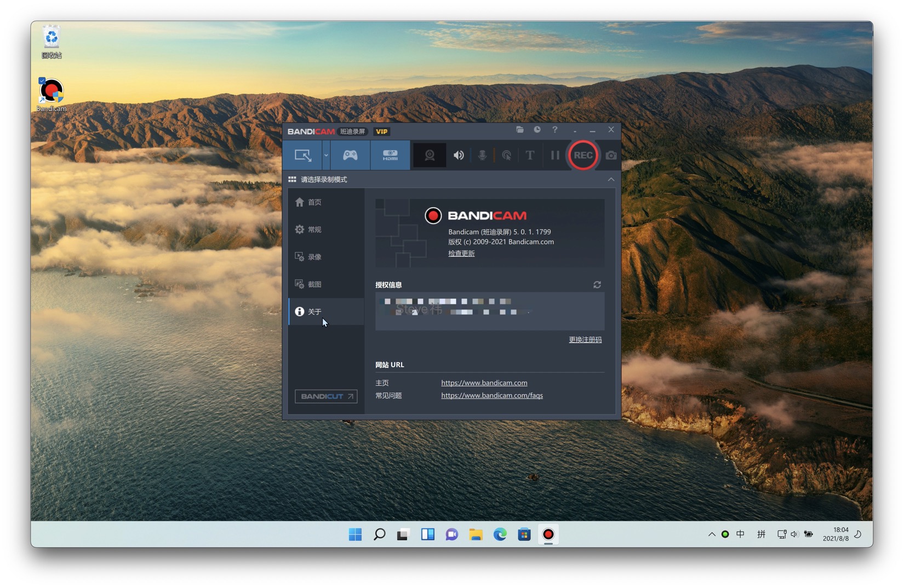Refresh the license information
This screenshot has width=904, height=588.
[597, 285]
